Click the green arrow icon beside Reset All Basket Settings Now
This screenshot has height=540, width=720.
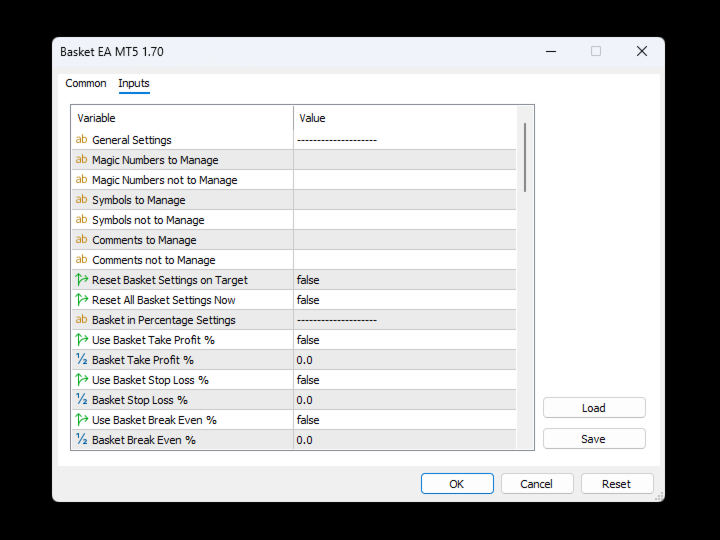point(82,299)
